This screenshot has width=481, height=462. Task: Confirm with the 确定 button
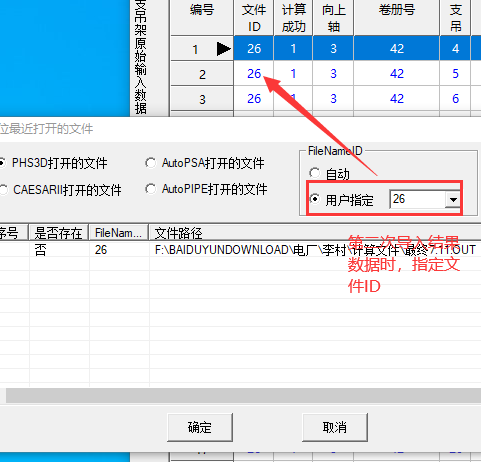click(200, 427)
